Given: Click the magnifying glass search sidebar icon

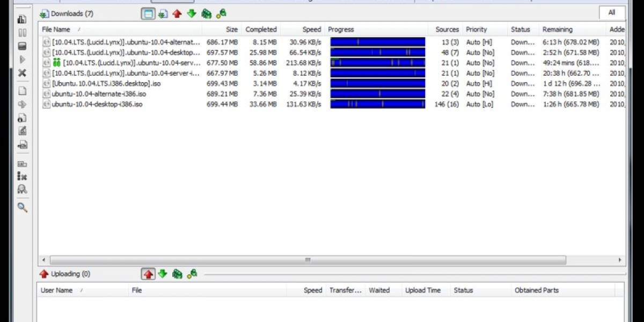Looking at the screenshot, I should pyautogui.click(x=22, y=207).
